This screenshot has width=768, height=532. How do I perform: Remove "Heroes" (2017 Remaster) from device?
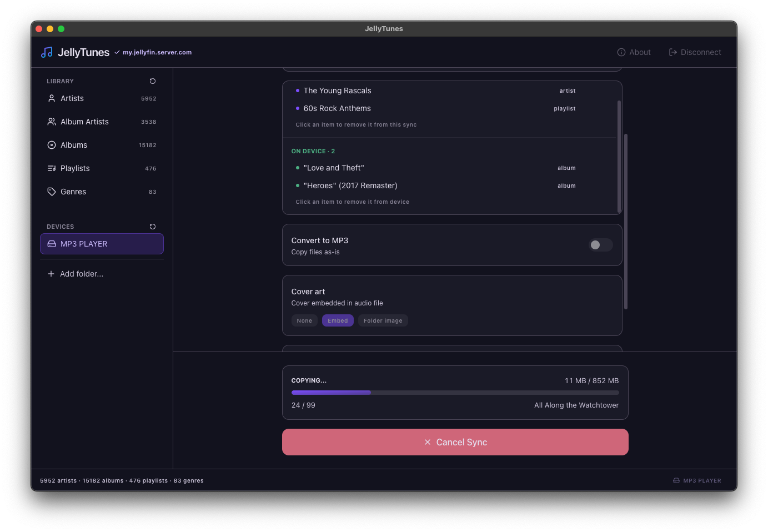pos(435,185)
